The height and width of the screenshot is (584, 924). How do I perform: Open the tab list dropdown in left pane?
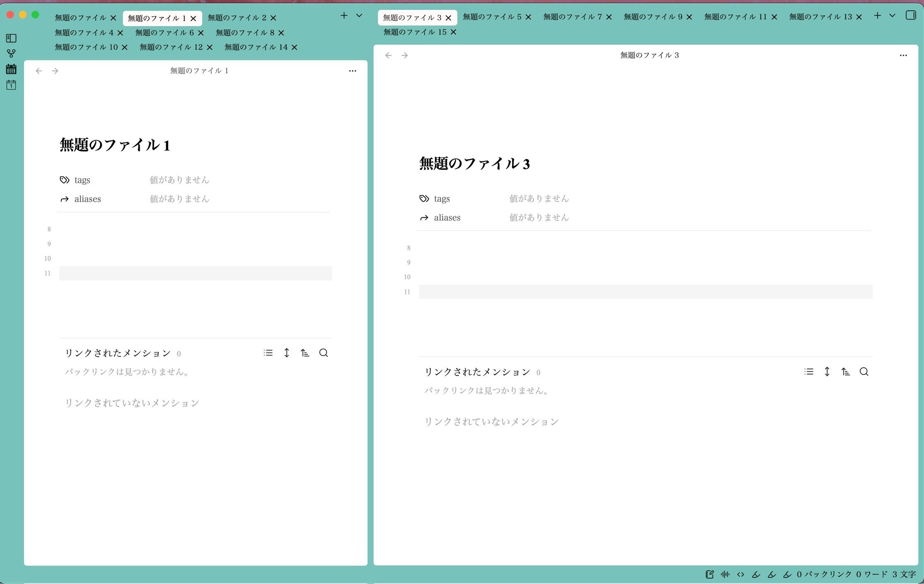[359, 15]
